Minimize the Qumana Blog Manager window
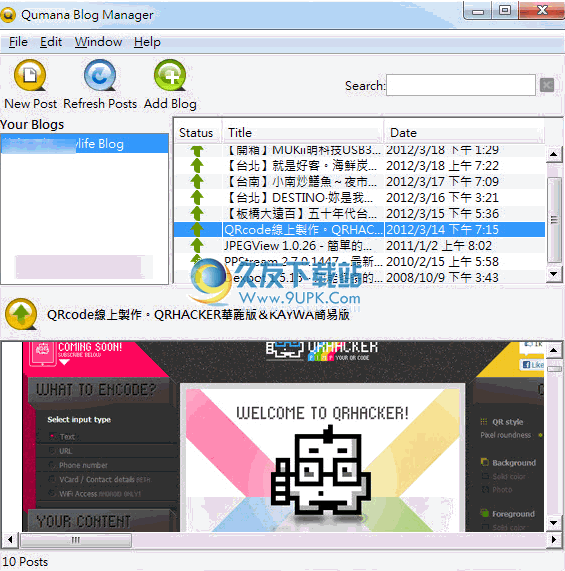 478,11
